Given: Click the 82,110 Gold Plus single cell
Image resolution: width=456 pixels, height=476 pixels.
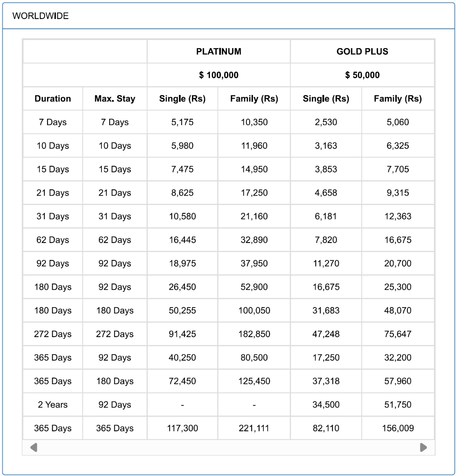Looking at the screenshot, I should tap(326, 428).
